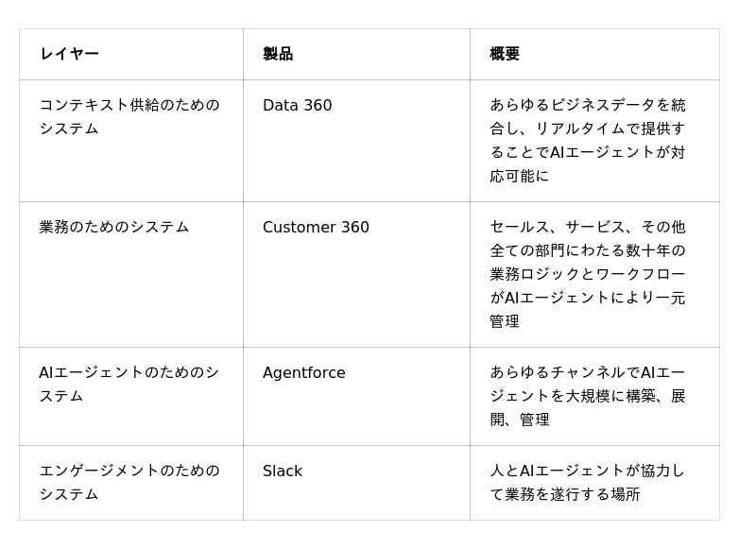Click the Agentforce product cell

click(x=304, y=372)
